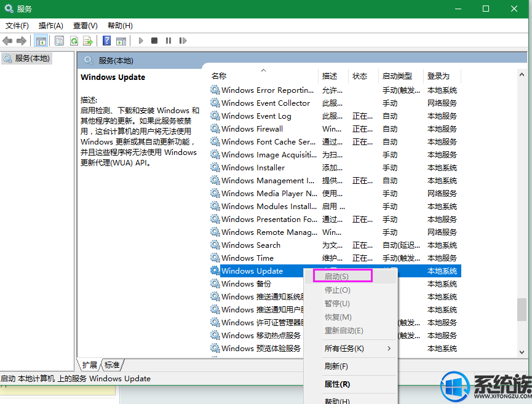532x404 pixels.
Task: Switch to the 扩展 tab
Action: (90, 365)
